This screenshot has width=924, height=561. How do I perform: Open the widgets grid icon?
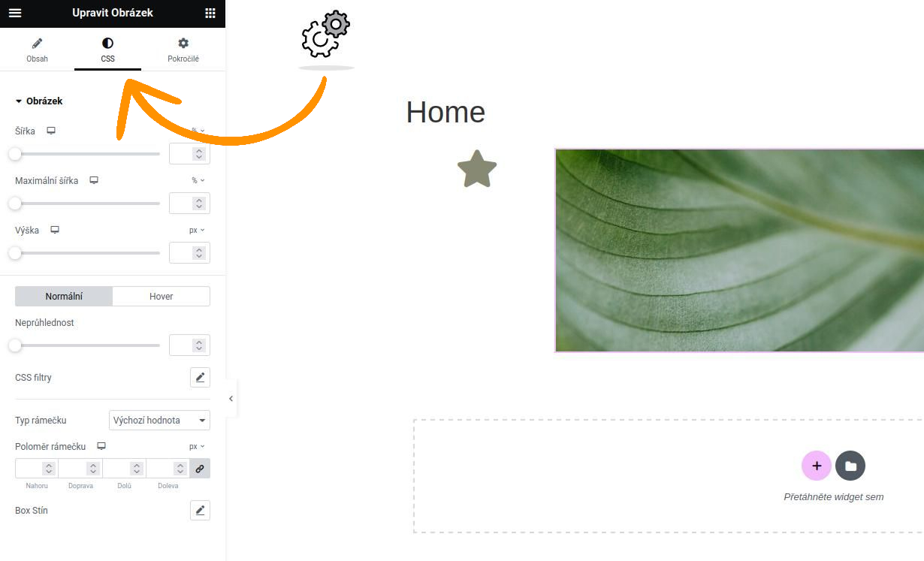pyautogui.click(x=210, y=13)
